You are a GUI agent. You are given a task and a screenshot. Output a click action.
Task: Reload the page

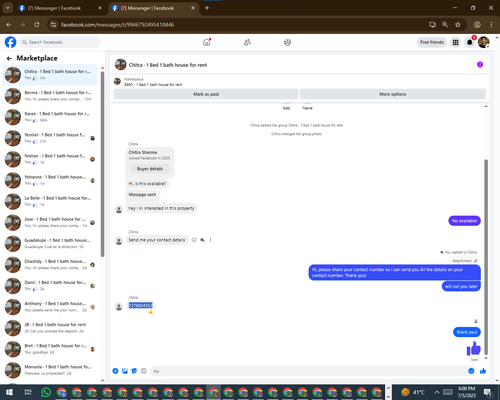[37, 25]
